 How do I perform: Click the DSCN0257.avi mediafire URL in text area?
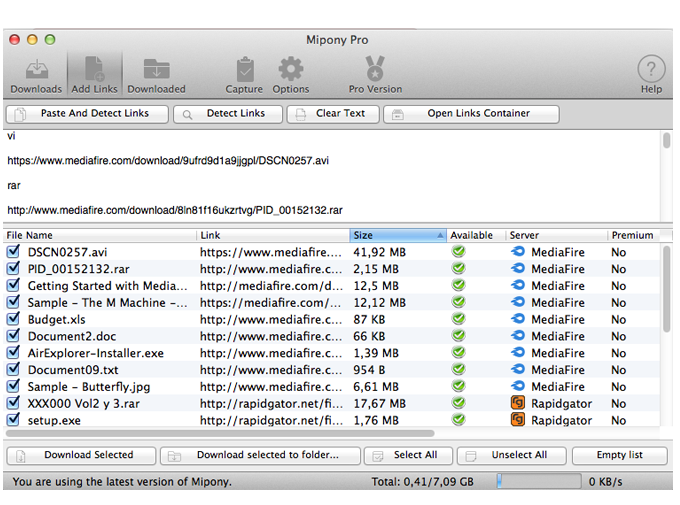(168, 161)
